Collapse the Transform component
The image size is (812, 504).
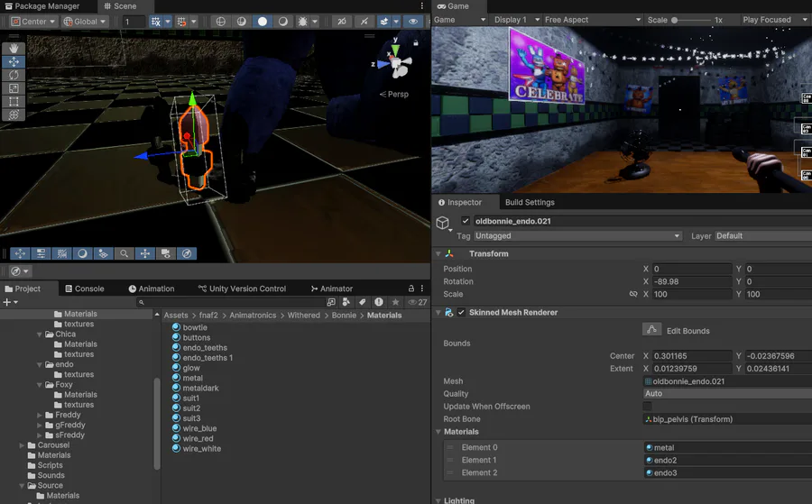click(438, 254)
